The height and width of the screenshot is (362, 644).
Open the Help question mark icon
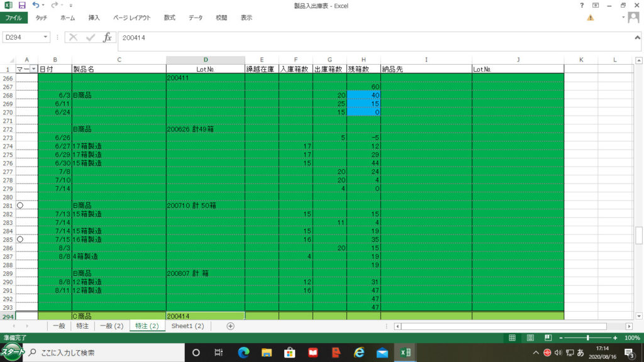[x=582, y=5]
